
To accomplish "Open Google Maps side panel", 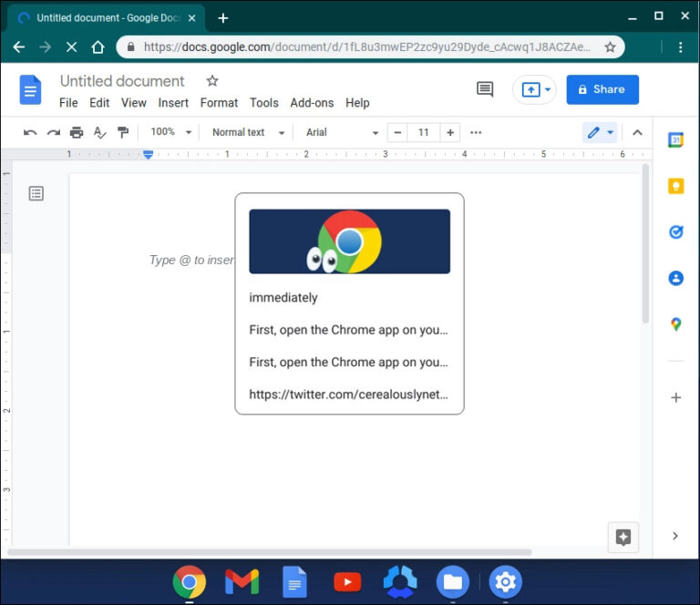I will click(x=676, y=324).
